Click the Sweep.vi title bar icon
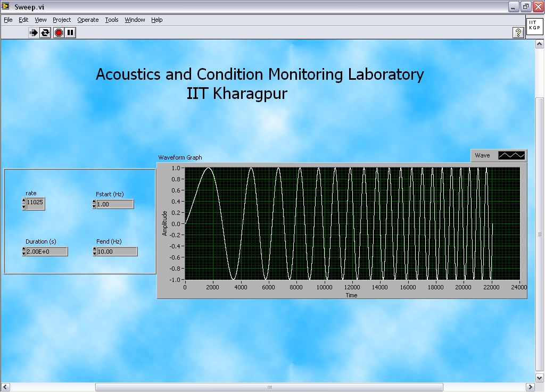 [5, 6]
